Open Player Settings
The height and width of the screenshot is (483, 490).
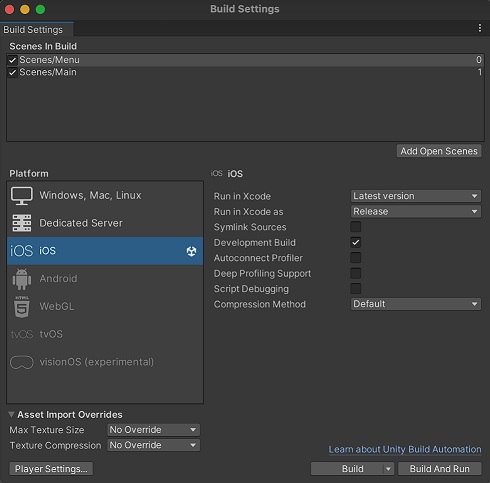tap(51, 469)
